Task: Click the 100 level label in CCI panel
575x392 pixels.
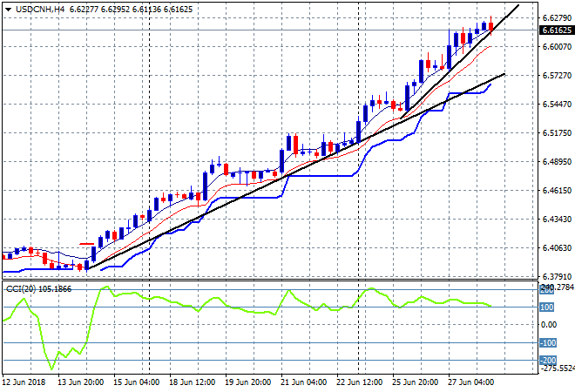Action: click(x=547, y=307)
